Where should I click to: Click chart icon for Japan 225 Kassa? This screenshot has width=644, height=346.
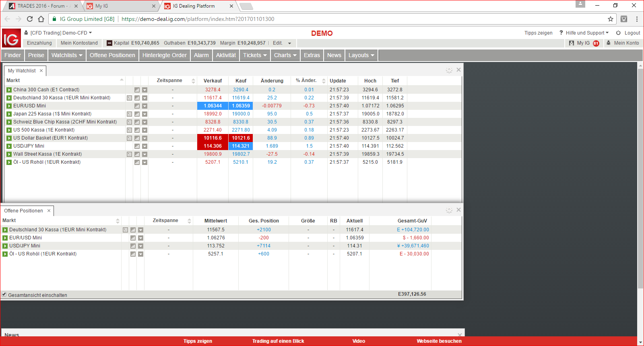coord(137,114)
